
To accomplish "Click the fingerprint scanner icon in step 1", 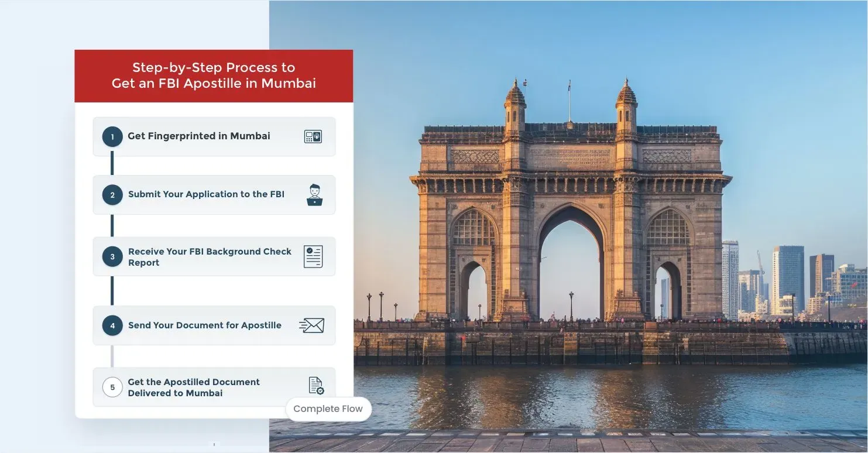I will (x=313, y=136).
